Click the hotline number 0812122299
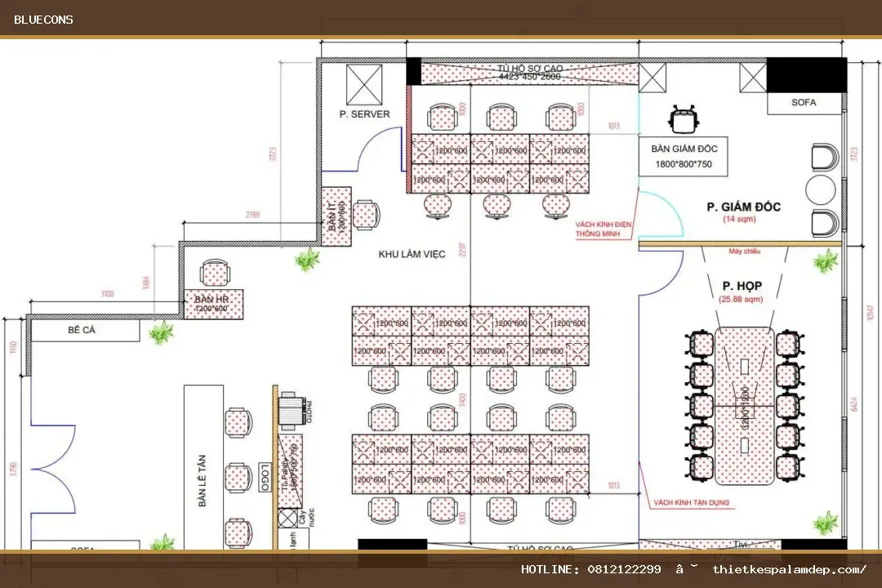This screenshot has height=588, width=882. click(625, 569)
